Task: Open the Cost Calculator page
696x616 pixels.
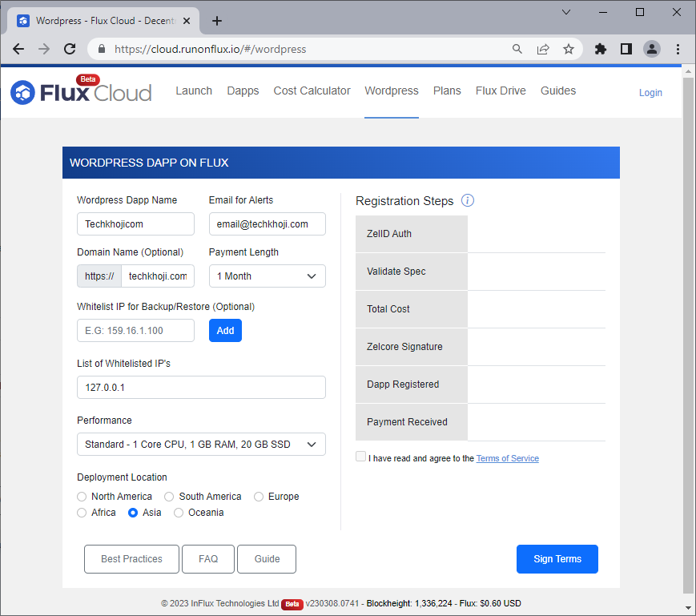Action: coord(312,91)
